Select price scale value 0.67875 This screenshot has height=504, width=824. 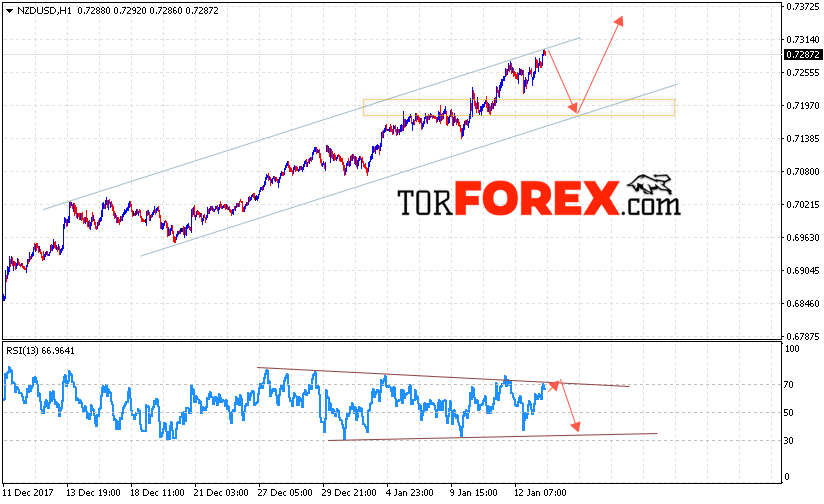pos(803,336)
